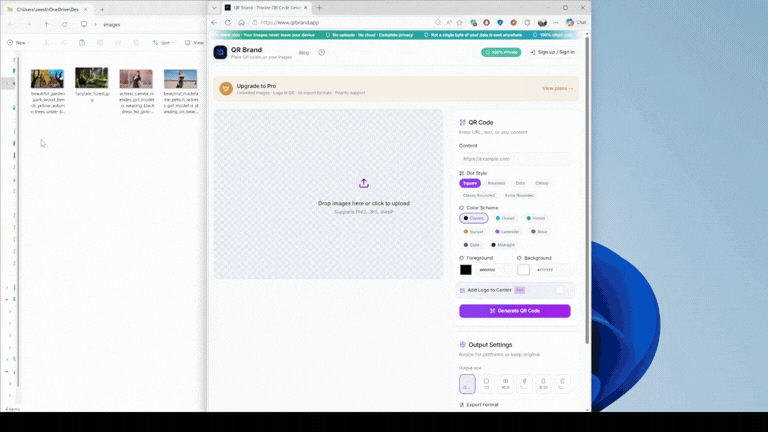Click the Upgrade to Pro crown icon

[x=226, y=89]
